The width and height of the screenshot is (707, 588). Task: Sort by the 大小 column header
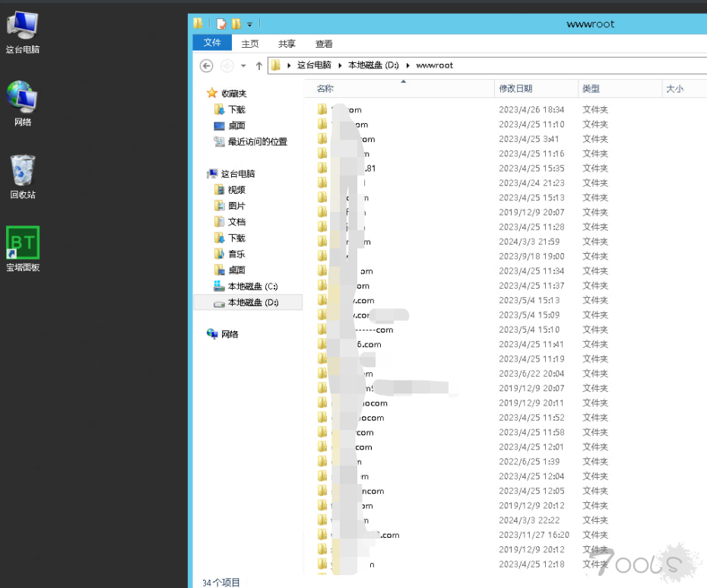684,89
